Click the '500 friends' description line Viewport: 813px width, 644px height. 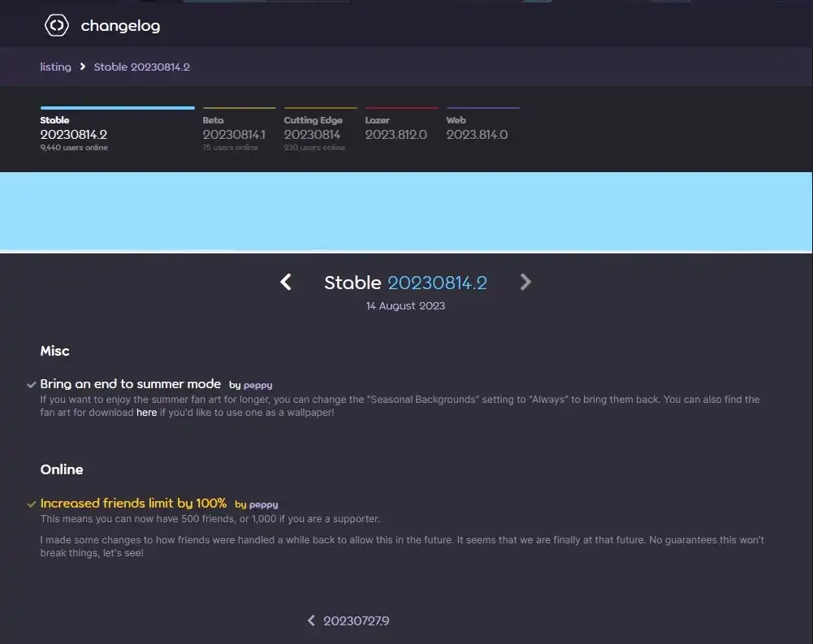[210, 518]
